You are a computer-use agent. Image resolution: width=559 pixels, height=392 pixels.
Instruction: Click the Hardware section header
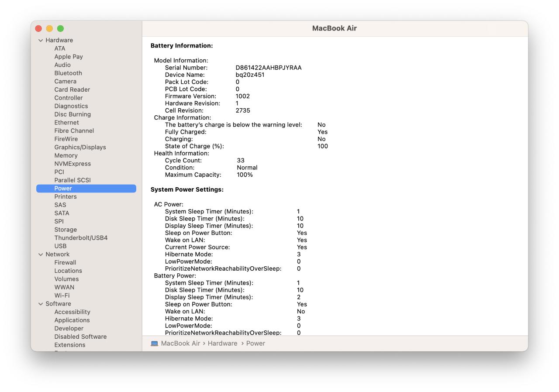(59, 40)
